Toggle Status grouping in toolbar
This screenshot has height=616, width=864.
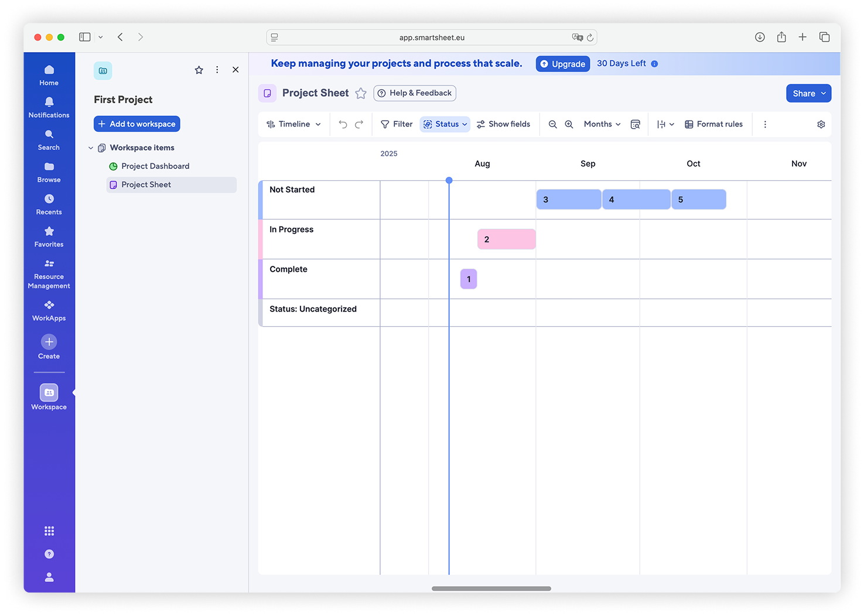tap(445, 124)
